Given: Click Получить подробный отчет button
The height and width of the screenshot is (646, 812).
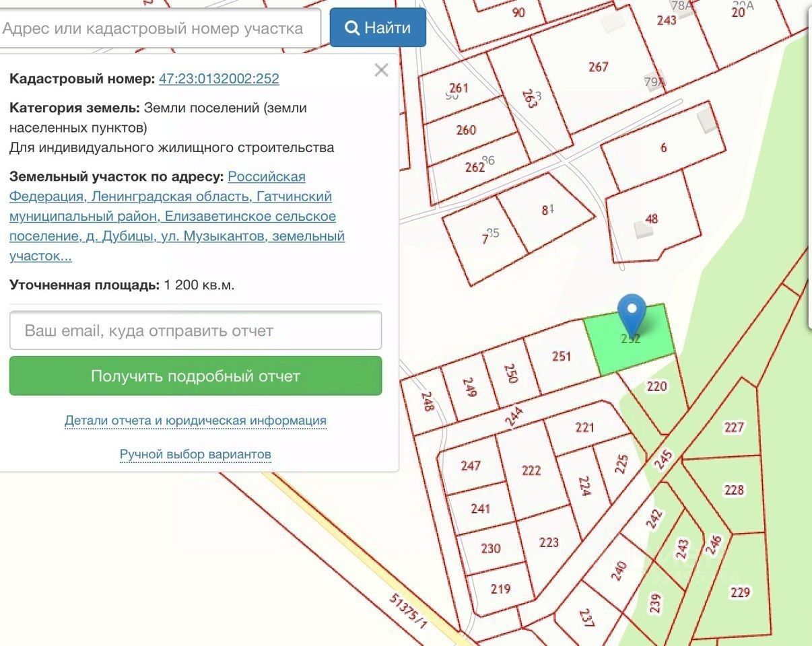Looking at the screenshot, I should pyautogui.click(x=195, y=375).
